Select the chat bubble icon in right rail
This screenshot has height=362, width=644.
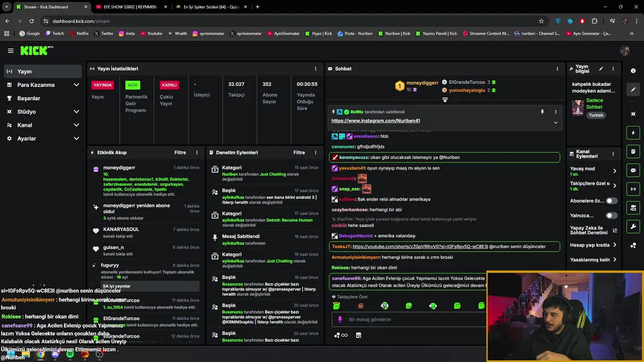(633, 170)
